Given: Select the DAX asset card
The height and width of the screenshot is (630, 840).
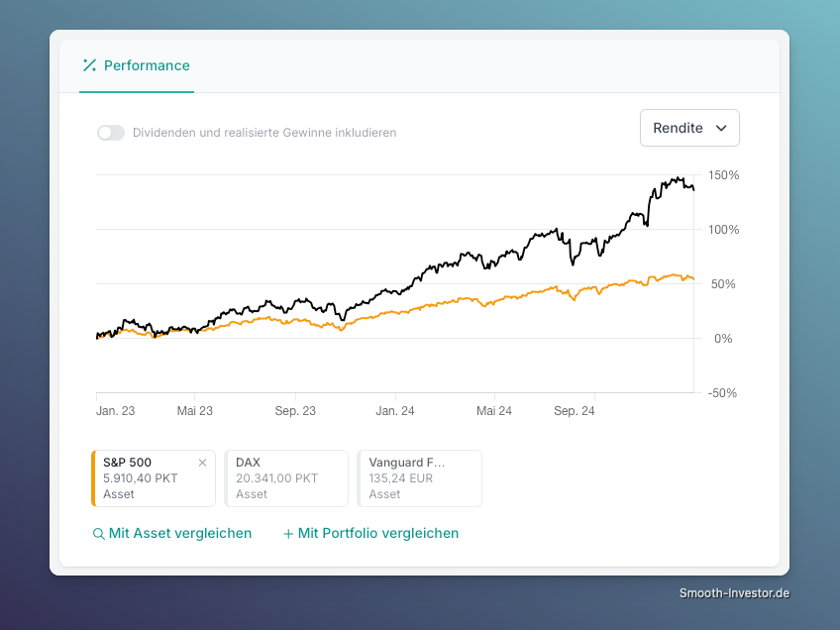Looking at the screenshot, I should point(286,478).
